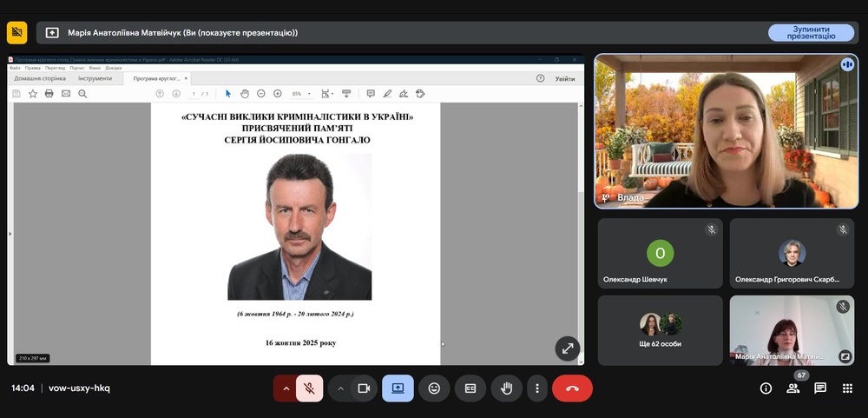The width and height of the screenshot is (868, 418).
Task: Click the print icon in Acrobat toolbar
Action: [x=49, y=94]
